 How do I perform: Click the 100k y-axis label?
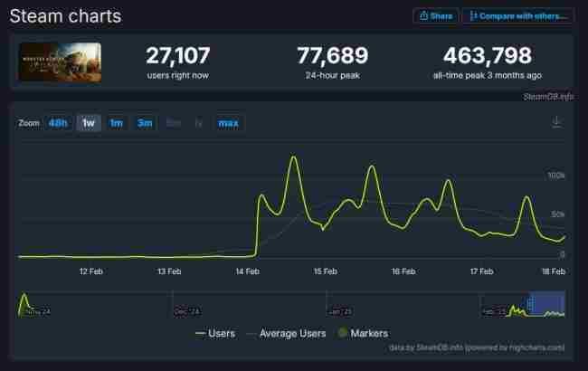556,176
